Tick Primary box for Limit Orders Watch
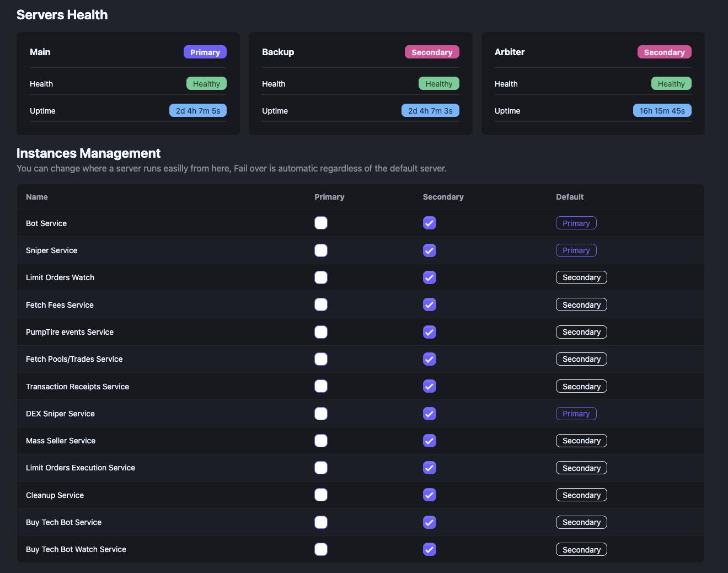Viewport: 728px width, 573px height. pyautogui.click(x=321, y=277)
